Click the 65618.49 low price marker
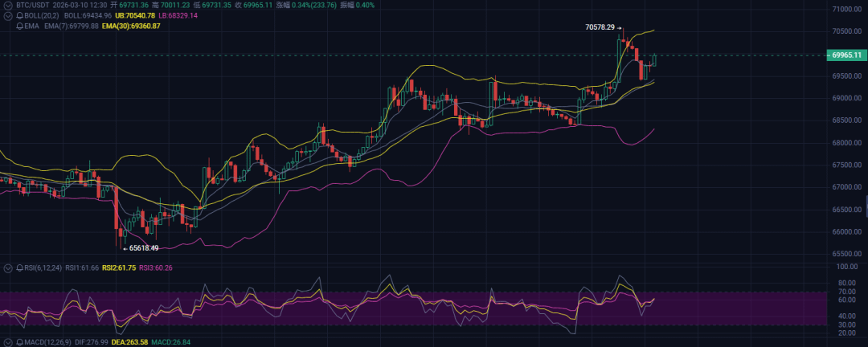 143,248
